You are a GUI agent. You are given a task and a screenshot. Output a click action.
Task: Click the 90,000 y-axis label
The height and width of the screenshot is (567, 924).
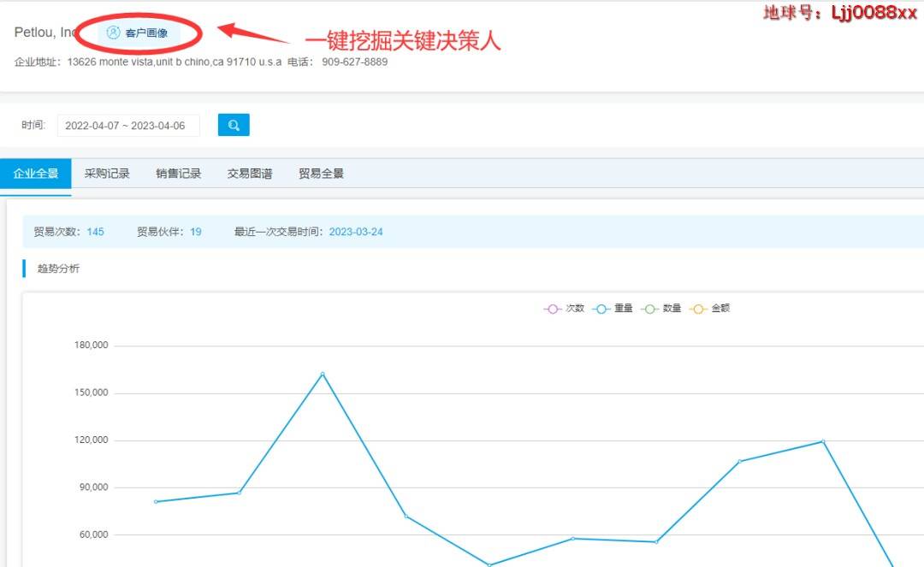(x=94, y=487)
